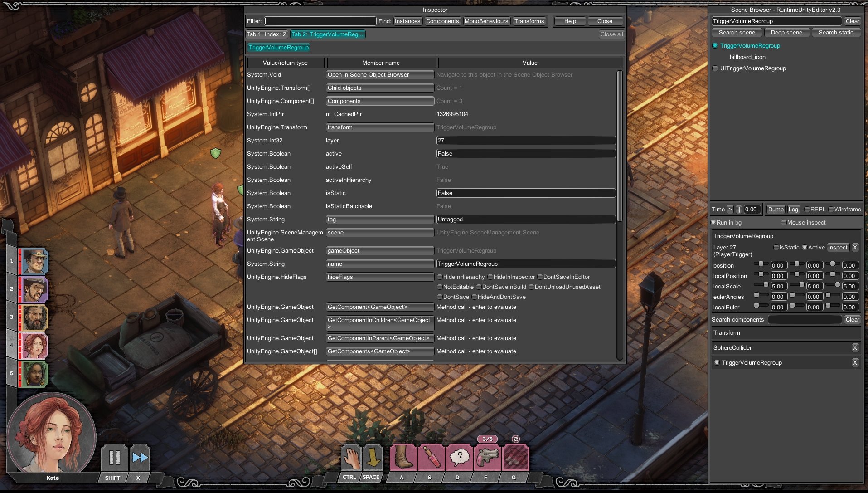This screenshot has height=493, width=868.
Task: Use the speech bubble question ability
Action: [x=459, y=458]
